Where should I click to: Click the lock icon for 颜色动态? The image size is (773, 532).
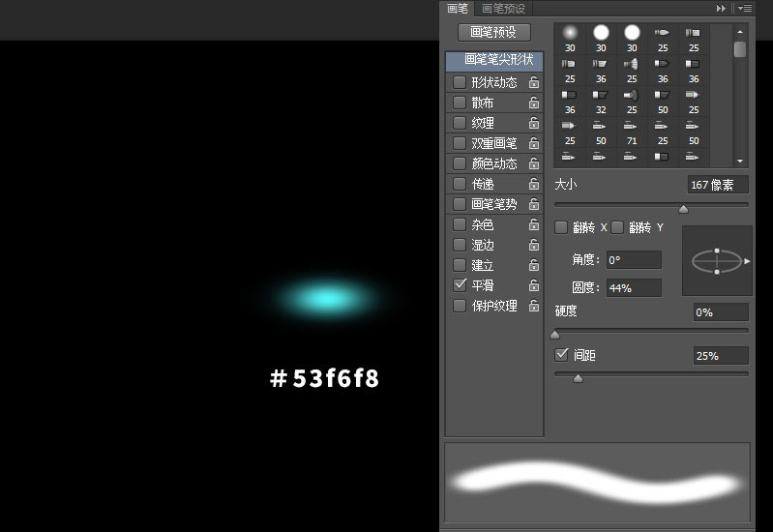[534, 163]
